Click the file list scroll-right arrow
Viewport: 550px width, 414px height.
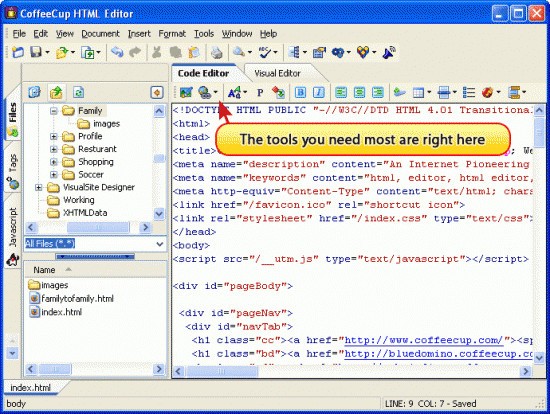point(159,369)
